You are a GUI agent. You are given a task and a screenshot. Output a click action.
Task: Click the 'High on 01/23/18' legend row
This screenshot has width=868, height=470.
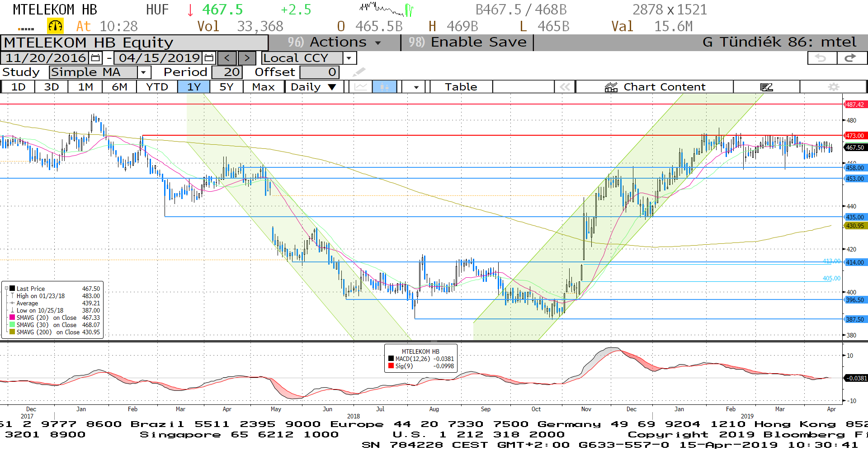tap(55, 296)
